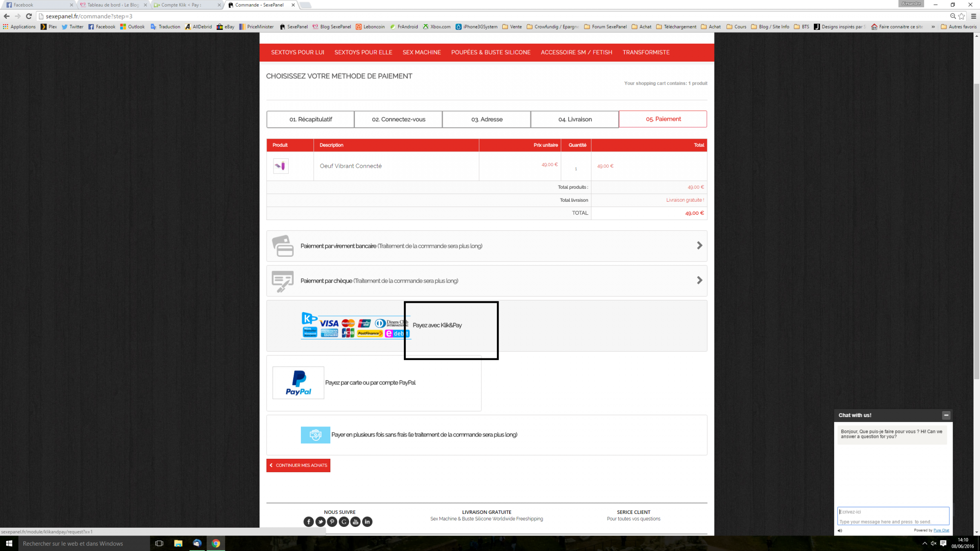Minimize the Chat with us widget
The image size is (980, 551).
point(946,415)
